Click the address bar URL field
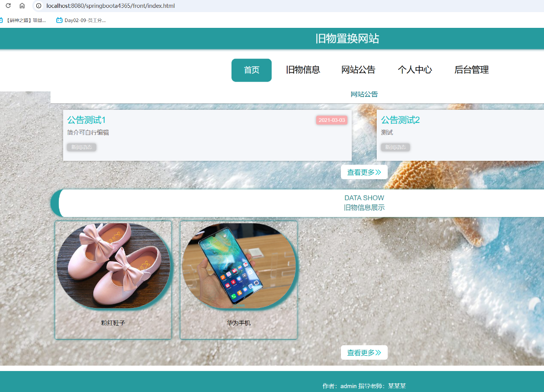This screenshot has width=544, height=392. click(210, 6)
